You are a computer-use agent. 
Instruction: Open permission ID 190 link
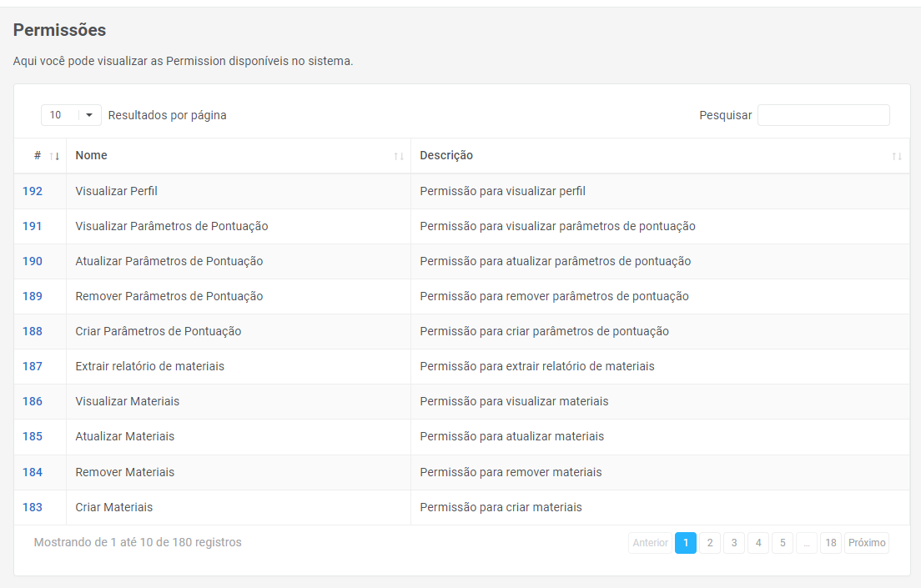[33, 261]
